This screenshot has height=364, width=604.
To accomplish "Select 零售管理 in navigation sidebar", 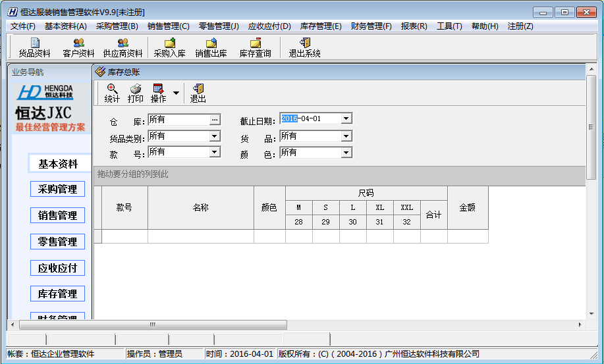I will coord(57,242).
